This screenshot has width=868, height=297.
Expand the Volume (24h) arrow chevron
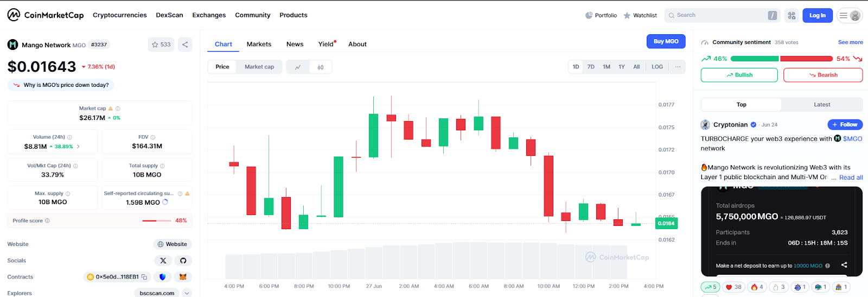click(x=78, y=147)
